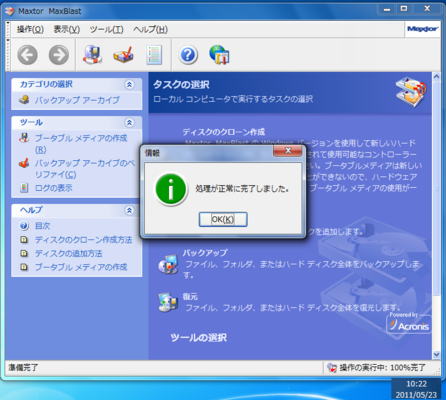Click the globe web toolbar icon

coord(219,55)
